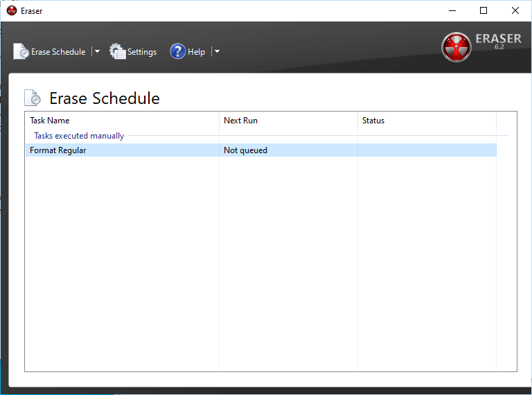Click the blue Help question mark icon
532x395 pixels.
tap(177, 51)
